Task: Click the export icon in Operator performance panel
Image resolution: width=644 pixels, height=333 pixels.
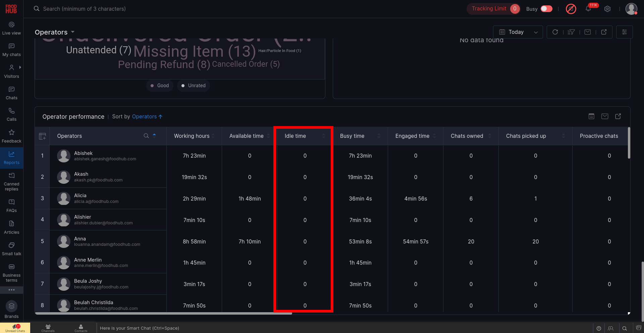Action: point(618,116)
